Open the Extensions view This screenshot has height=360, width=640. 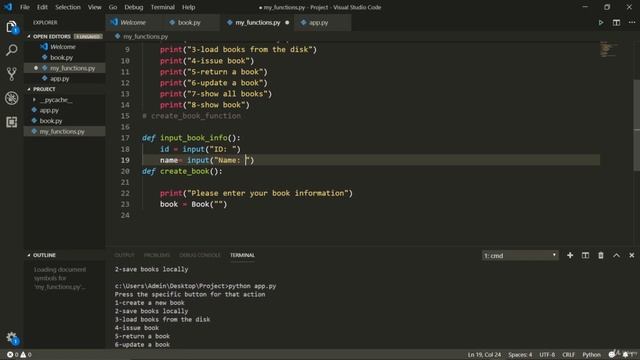[x=11, y=122]
